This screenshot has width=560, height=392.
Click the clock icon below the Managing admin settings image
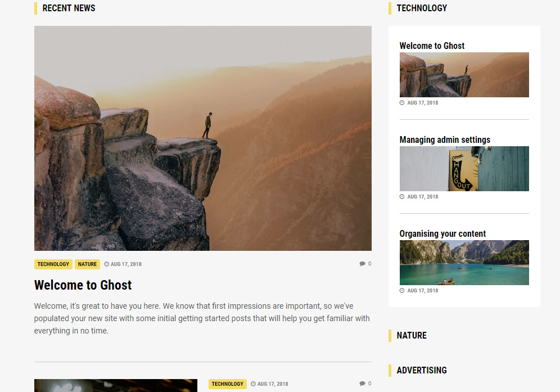click(402, 197)
